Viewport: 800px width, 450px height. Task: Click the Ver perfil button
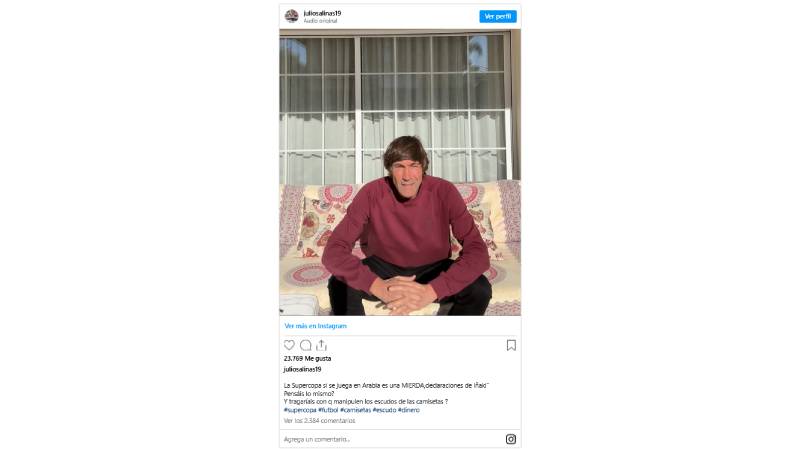point(498,16)
